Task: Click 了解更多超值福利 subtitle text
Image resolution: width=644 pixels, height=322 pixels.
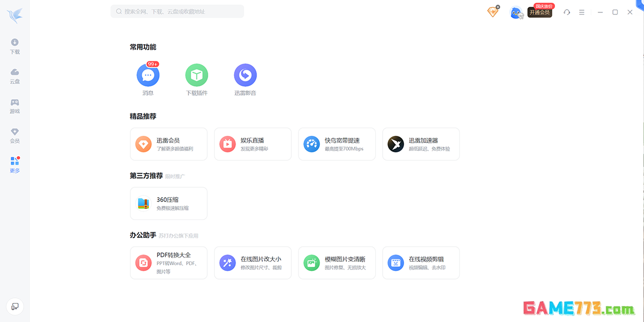Action: (175, 149)
